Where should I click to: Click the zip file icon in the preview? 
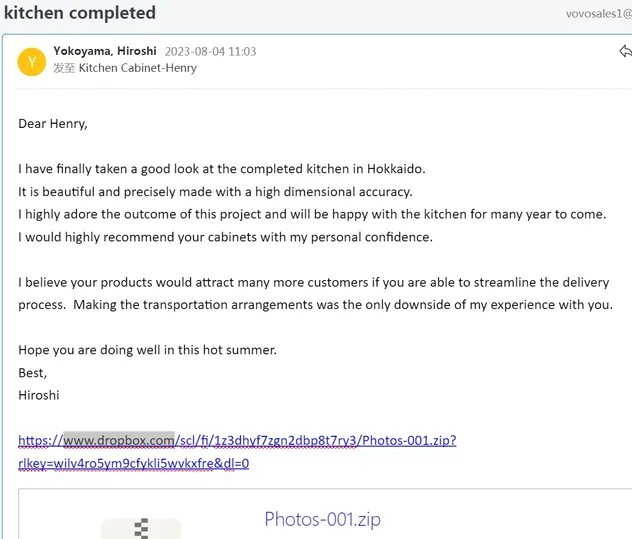(x=141, y=527)
